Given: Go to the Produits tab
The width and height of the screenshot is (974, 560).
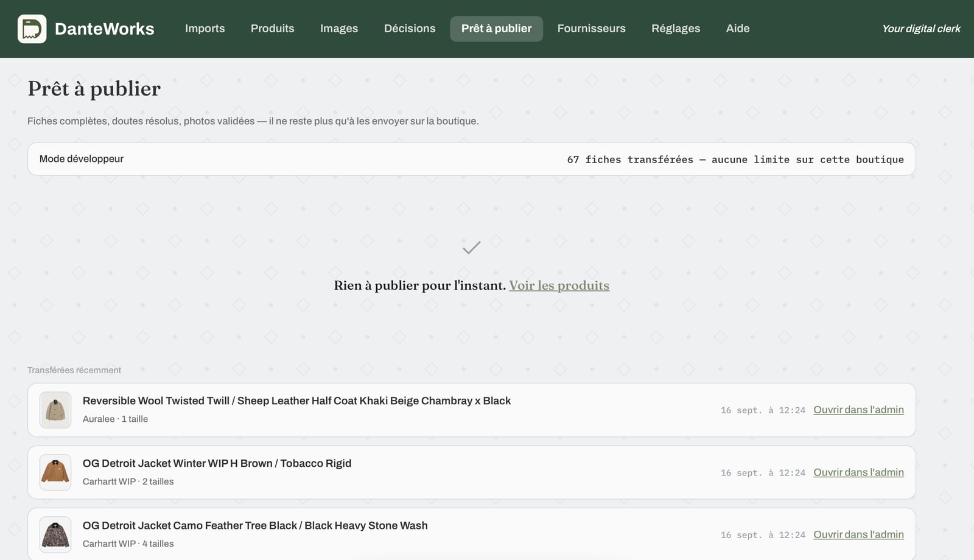Looking at the screenshot, I should pyautogui.click(x=272, y=29).
